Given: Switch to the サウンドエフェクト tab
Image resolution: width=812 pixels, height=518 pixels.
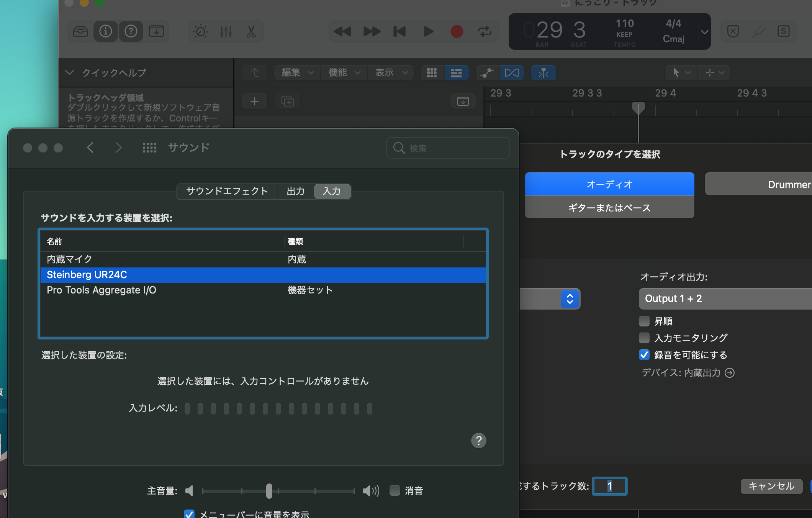Looking at the screenshot, I should coord(227,191).
